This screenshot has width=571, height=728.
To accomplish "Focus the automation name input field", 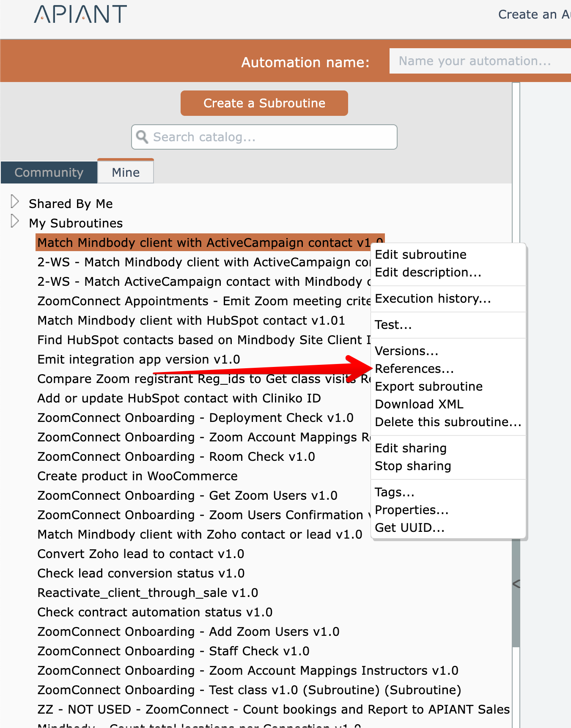I will [x=478, y=61].
